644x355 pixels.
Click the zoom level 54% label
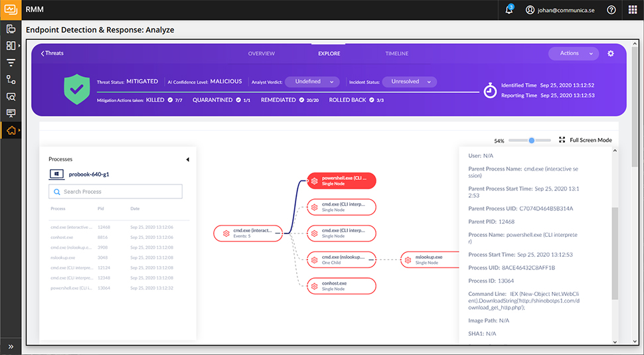499,141
